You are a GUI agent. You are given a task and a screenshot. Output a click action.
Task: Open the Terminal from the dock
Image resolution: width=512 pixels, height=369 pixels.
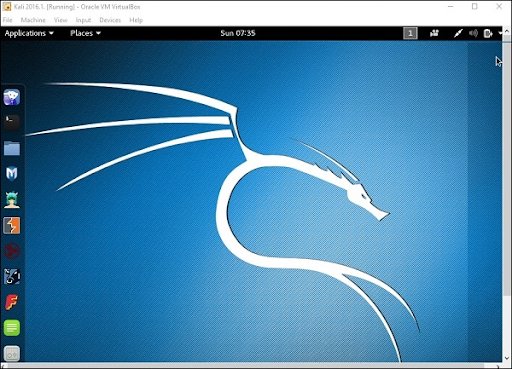[12, 122]
